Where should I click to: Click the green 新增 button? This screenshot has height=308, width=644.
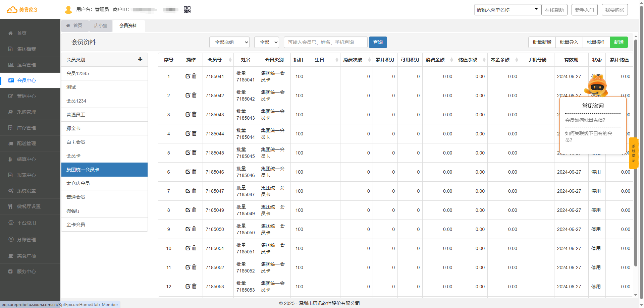pos(619,42)
